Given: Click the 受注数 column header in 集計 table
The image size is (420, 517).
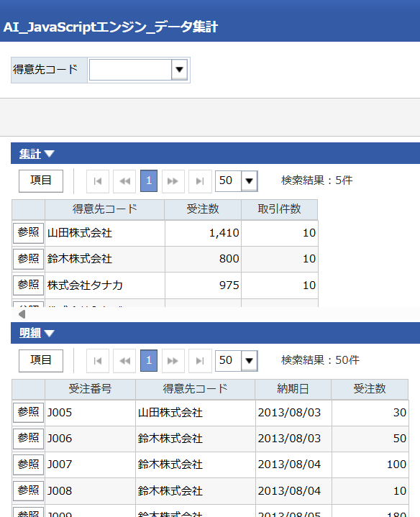Looking at the screenshot, I should 203,209.
